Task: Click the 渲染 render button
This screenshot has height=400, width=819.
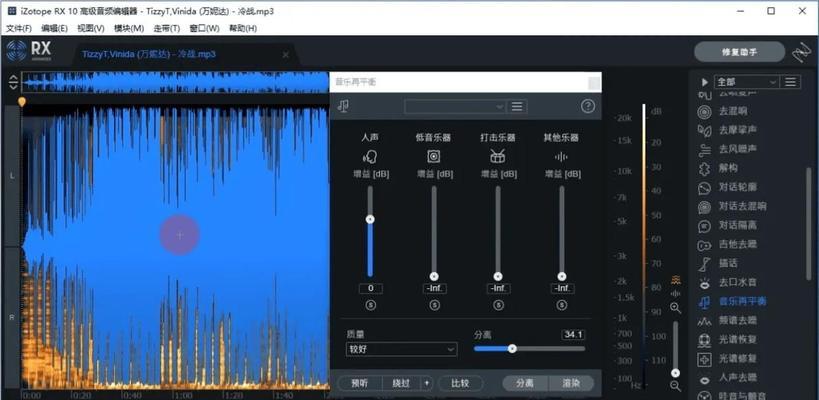Action: tap(571, 383)
